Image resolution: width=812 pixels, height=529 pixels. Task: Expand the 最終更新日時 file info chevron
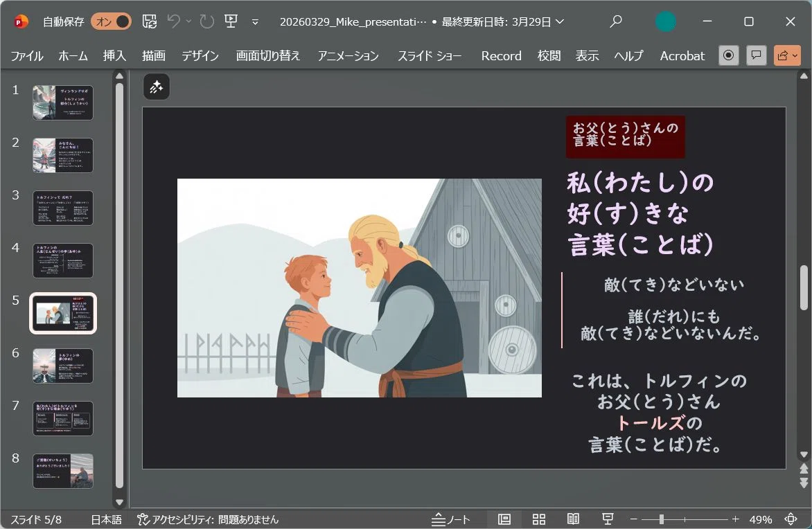(x=560, y=21)
